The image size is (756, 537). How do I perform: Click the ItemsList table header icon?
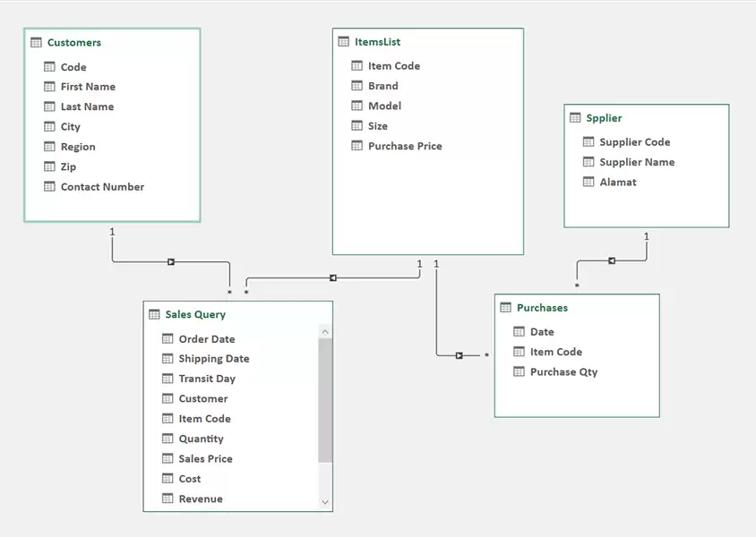[x=344, y=42]
